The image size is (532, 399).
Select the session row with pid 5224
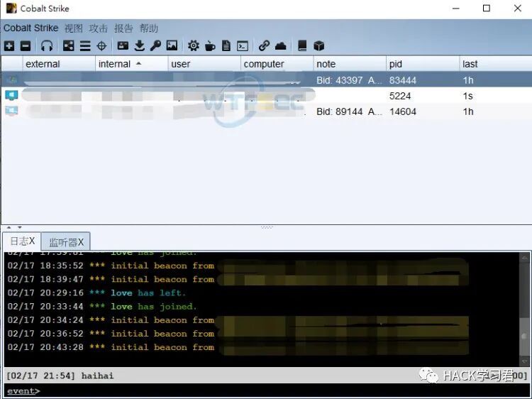(x=267, y=95)
